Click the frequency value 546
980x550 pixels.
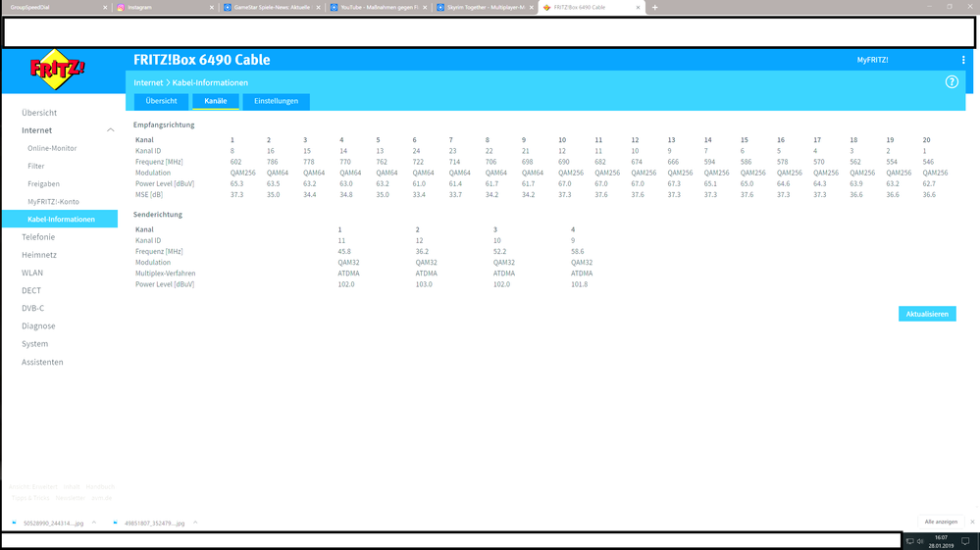click(928, 162)
